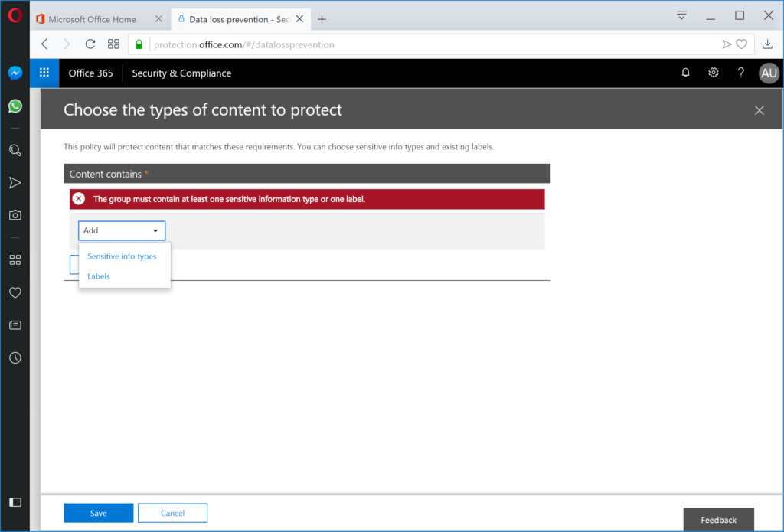Open the sidebar search tool
This screenshot has height=532, width=784.
coord(15,150)
